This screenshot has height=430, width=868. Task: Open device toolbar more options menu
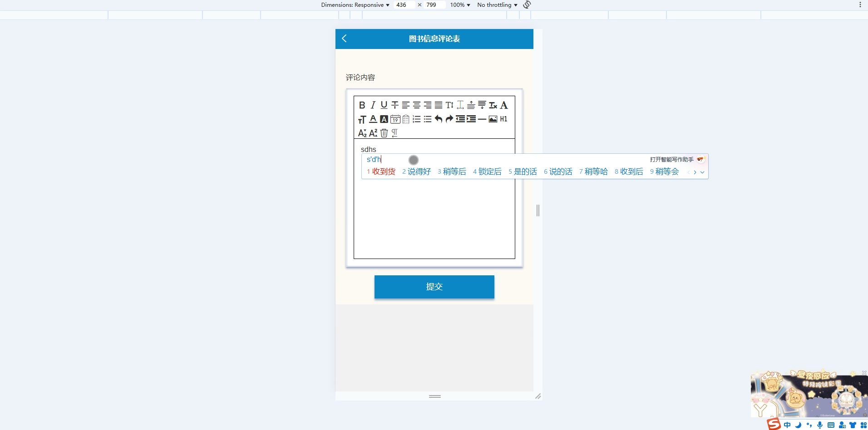coord(860,5)
